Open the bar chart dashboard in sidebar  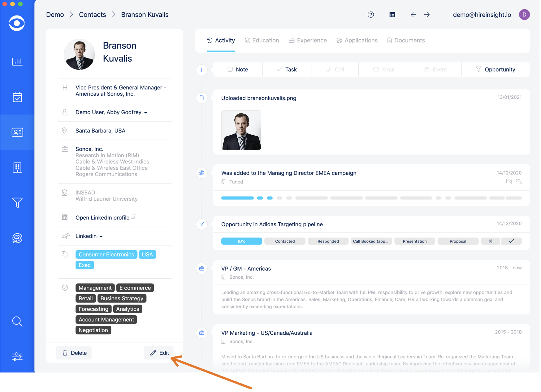tap(17, 61)
